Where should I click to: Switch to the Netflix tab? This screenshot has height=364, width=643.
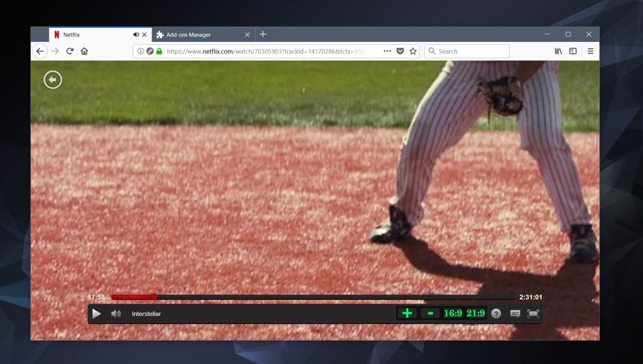click(x=100, y=34)
